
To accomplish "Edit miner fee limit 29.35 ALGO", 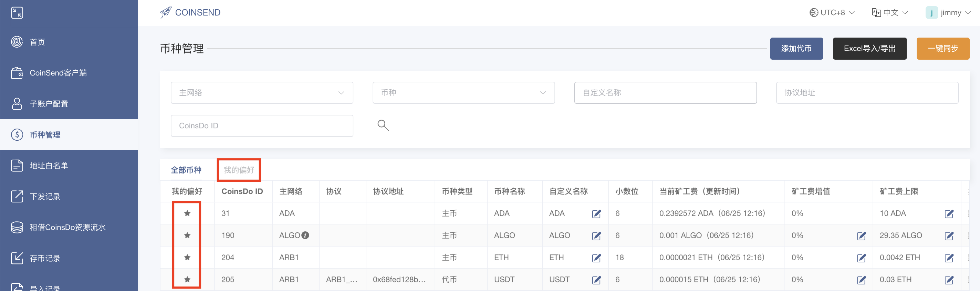I will point(949,236).
